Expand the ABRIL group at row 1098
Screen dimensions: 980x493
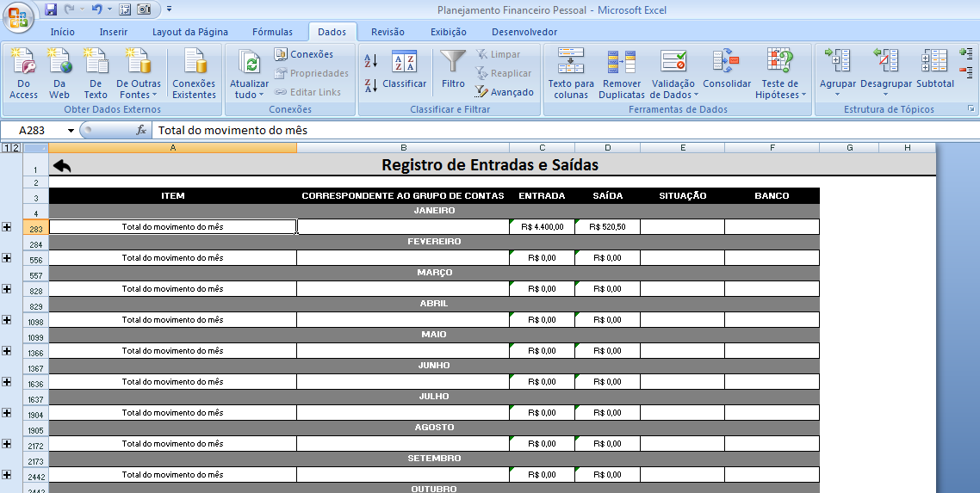coord(7,319)
